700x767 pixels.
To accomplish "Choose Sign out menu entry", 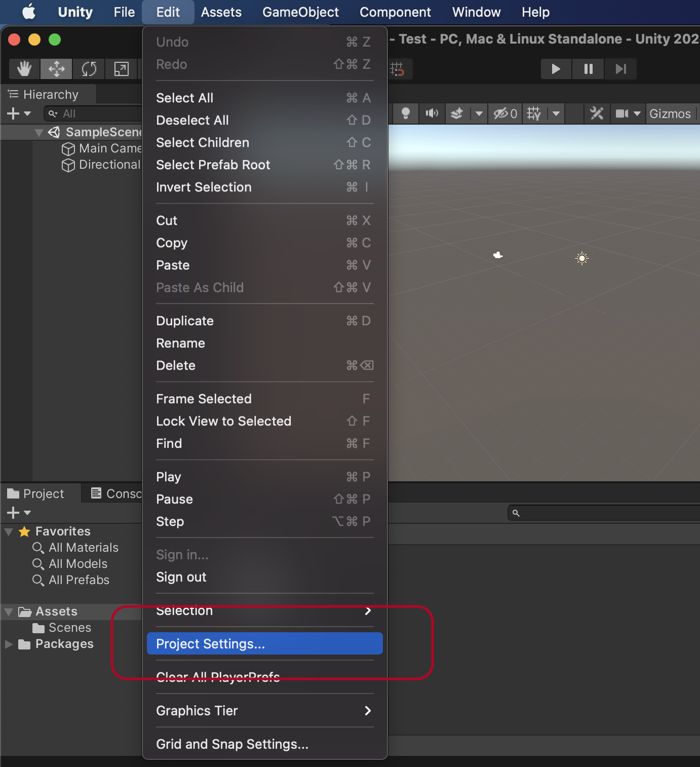I will [x=264, y=577].
